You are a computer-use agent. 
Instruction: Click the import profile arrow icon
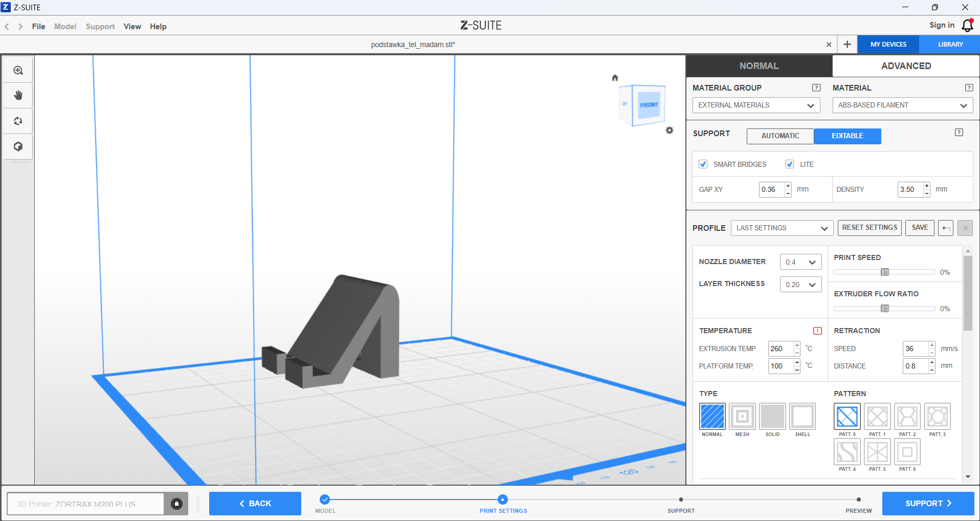click(x=946, y=228)
